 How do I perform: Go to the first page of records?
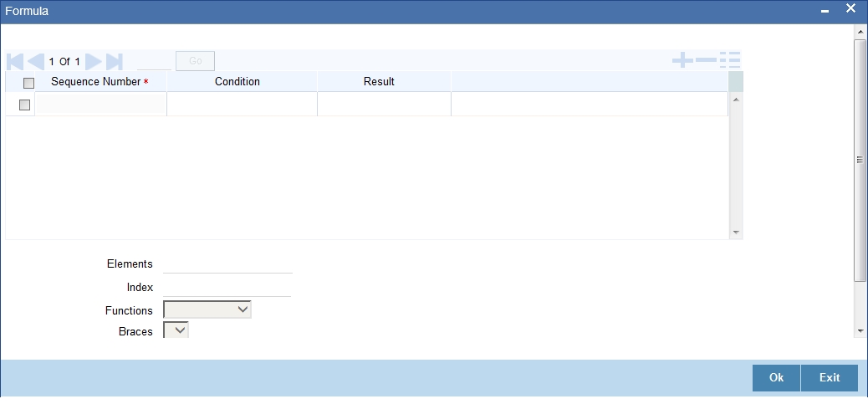(x=15, y=61)
